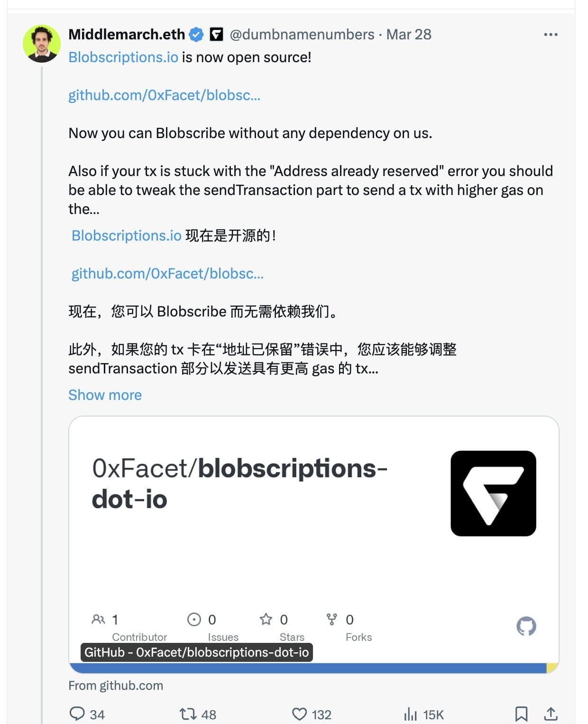The width and height of the screenshot is (588, 724).
Task: Retweet this post via repost icon
Action: (187, 714)
